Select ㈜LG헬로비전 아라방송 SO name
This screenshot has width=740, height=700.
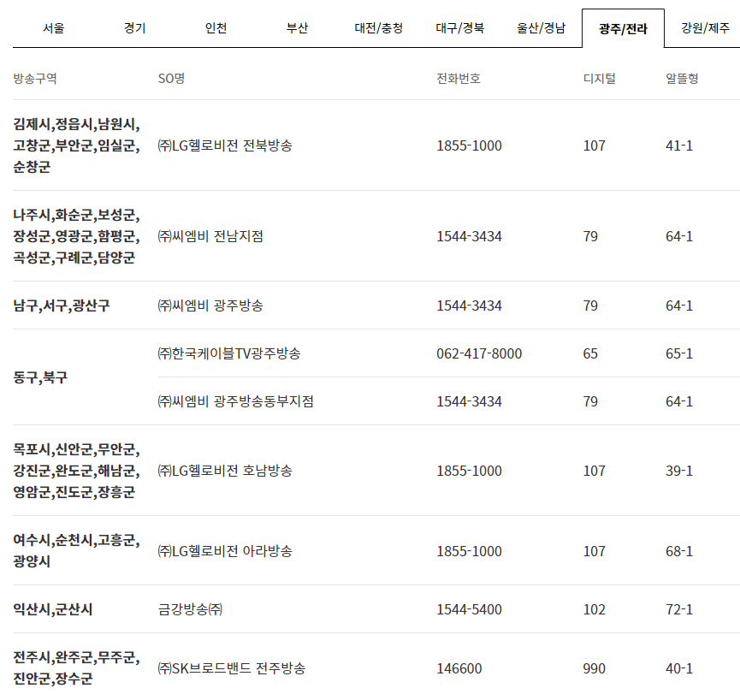pyautogui.click(x=225, y=551)
